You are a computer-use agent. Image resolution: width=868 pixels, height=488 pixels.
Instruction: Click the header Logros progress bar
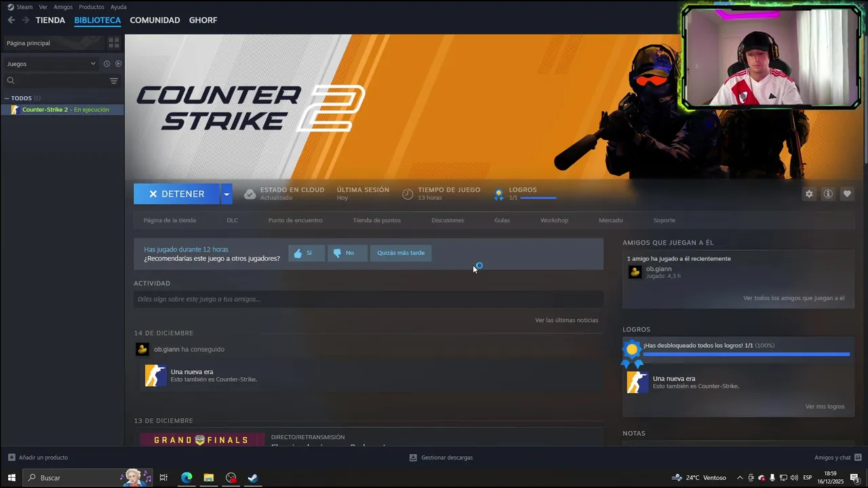pos(538,198)
